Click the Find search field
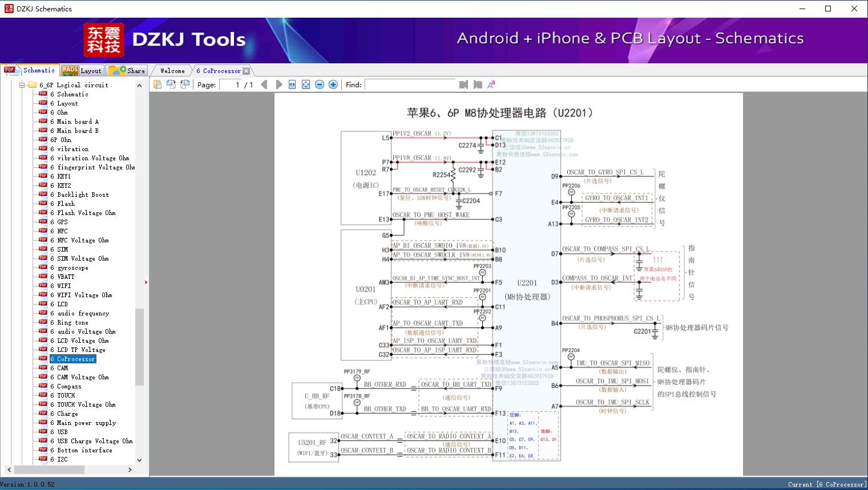This screenshot has width=868, height=490. pyautogui.click(x=410, y=84)
